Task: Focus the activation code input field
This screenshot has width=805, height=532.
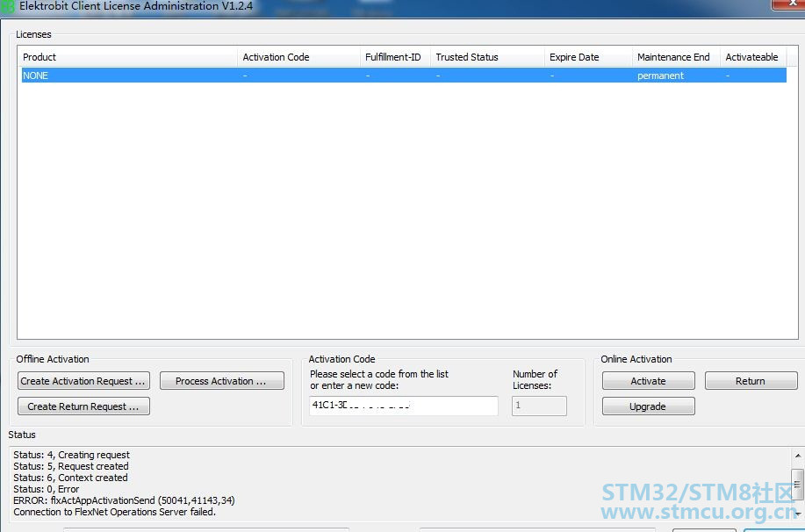Action: click(404, 406)
